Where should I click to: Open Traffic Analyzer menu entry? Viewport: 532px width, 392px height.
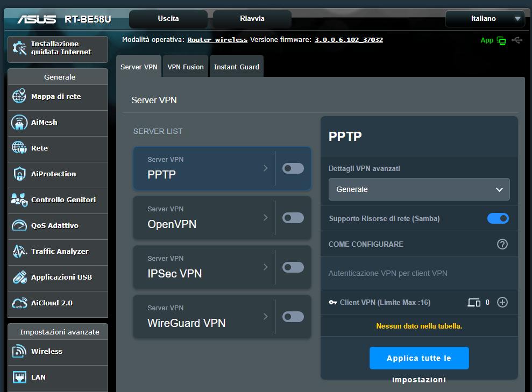(x=58, y=252)
